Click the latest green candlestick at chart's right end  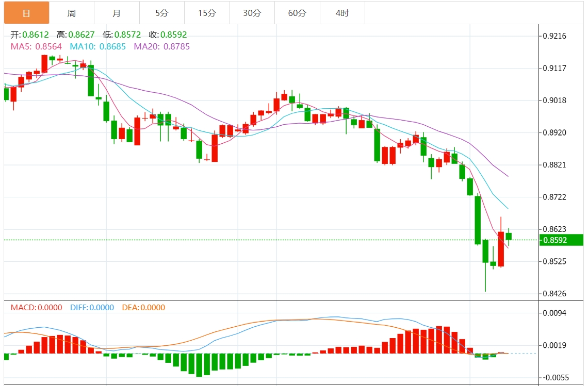point(509,237)
